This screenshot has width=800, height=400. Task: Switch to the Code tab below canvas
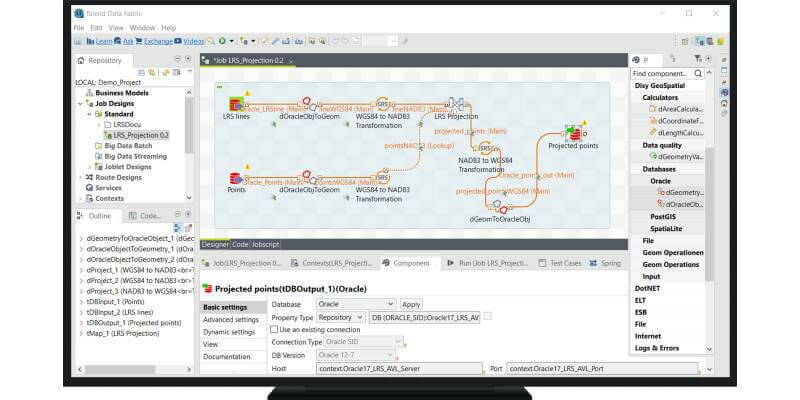coord(240,244)
